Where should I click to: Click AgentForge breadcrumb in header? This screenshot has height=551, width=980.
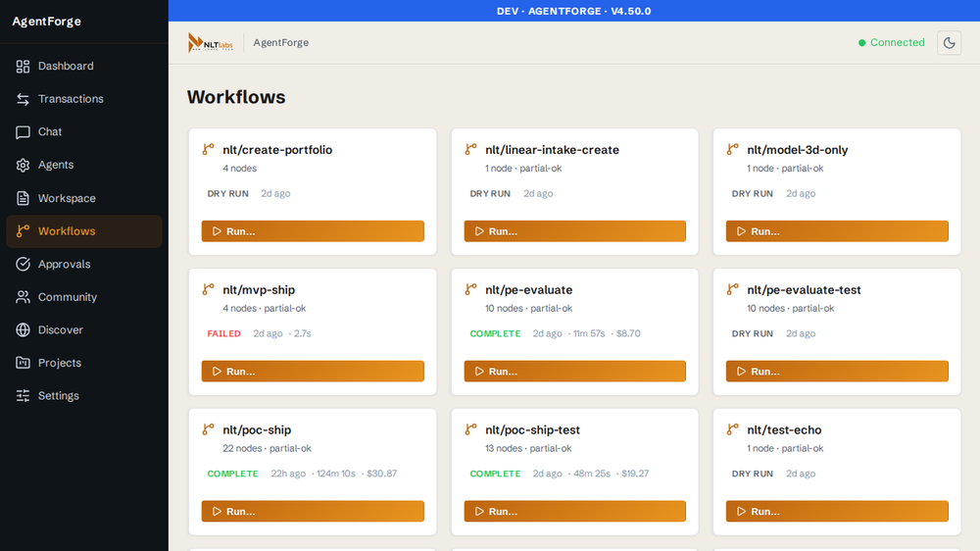(280, 42)
